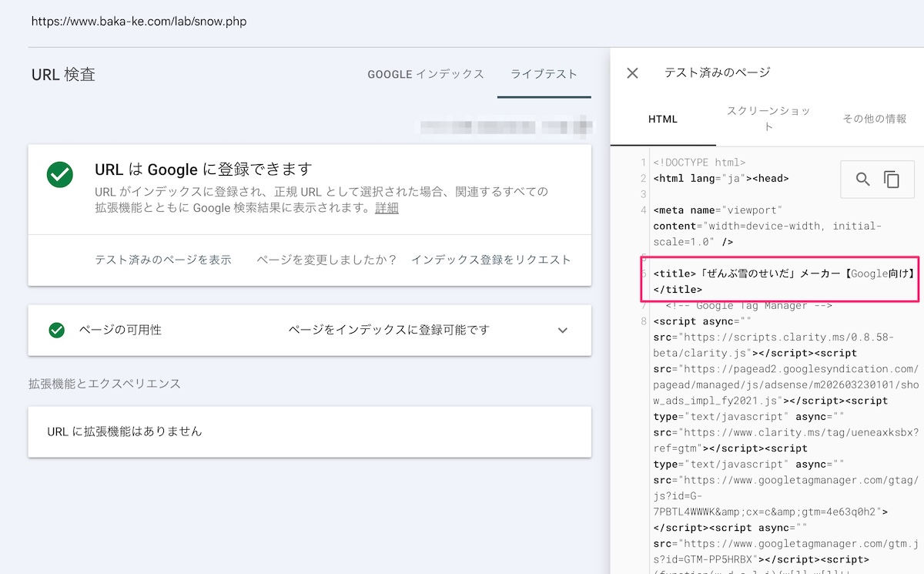
Task: Click the URL に拡張機能はありません card
Action: (310, 431)
